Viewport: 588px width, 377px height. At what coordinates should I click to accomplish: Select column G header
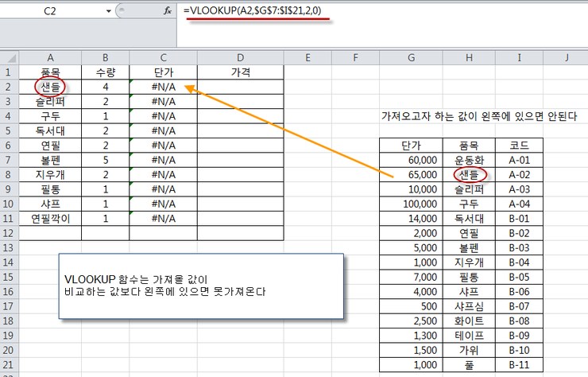410,58
